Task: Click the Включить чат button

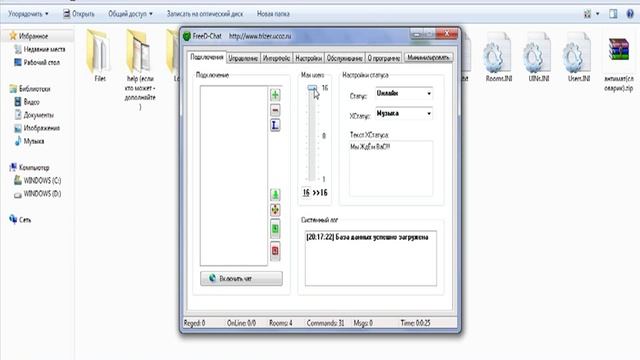Action: 241,278
